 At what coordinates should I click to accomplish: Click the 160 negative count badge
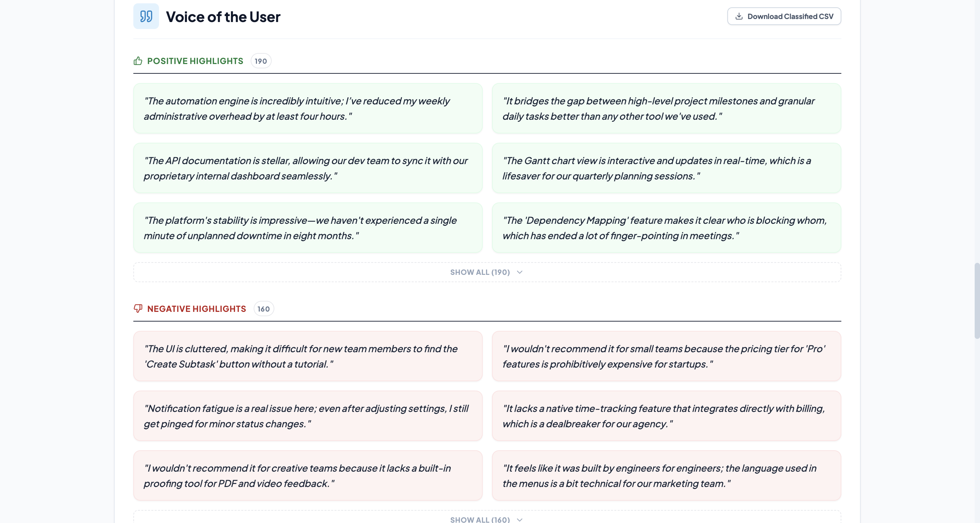[x=263, y=309]
